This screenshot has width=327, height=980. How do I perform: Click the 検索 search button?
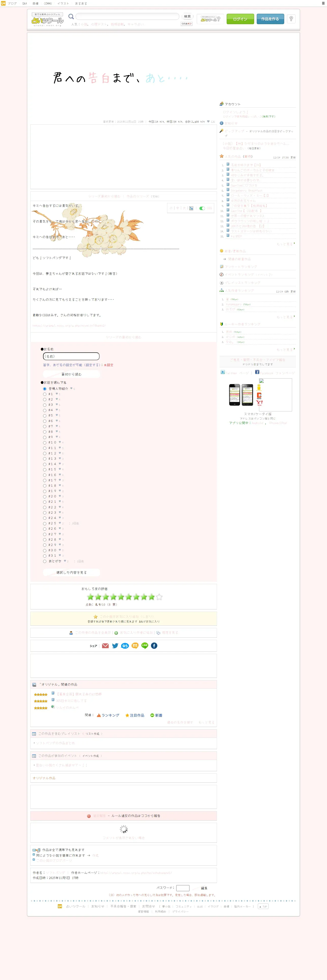click(187, 16)
